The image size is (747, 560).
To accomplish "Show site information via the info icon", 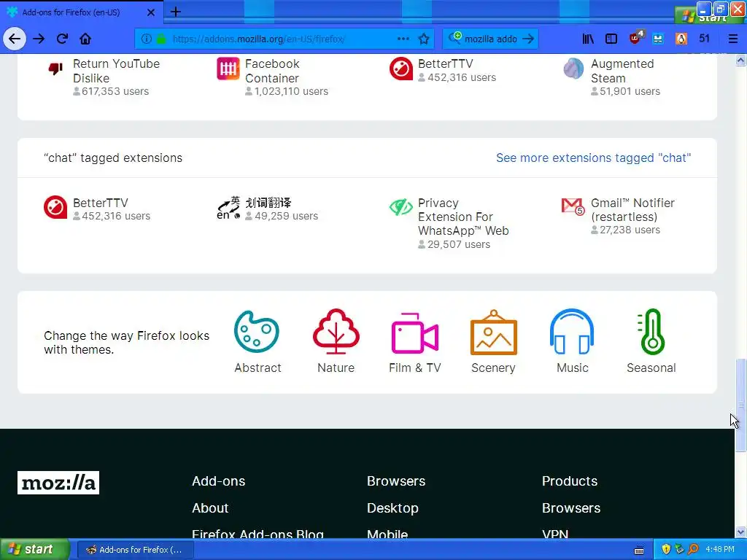I will (x=147, y=39).
